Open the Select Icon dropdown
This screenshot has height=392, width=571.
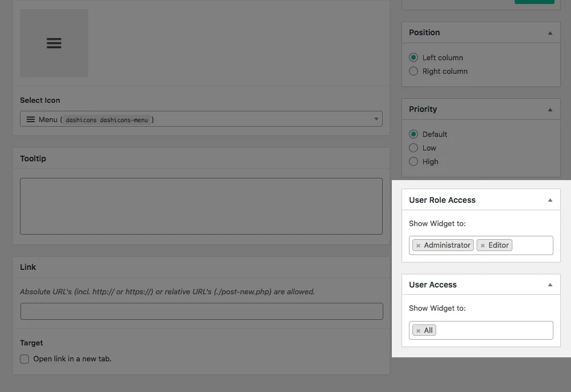375,119
